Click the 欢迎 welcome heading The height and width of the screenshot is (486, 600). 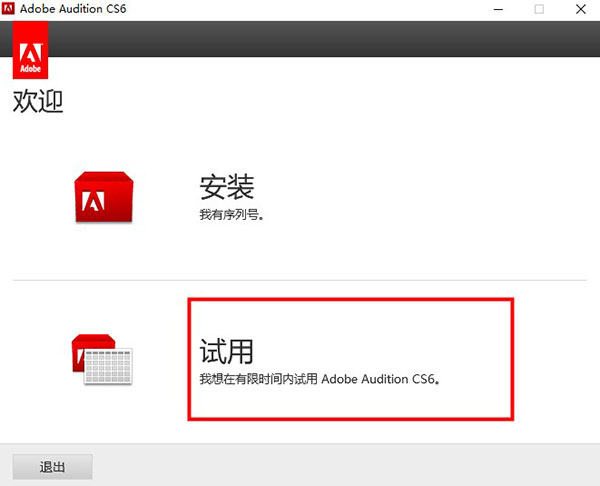38,101
